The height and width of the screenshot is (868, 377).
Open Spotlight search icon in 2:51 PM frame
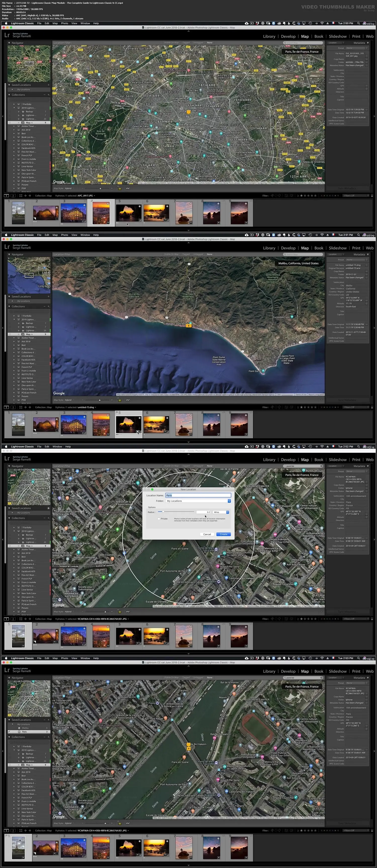click(x=358, y=235)
